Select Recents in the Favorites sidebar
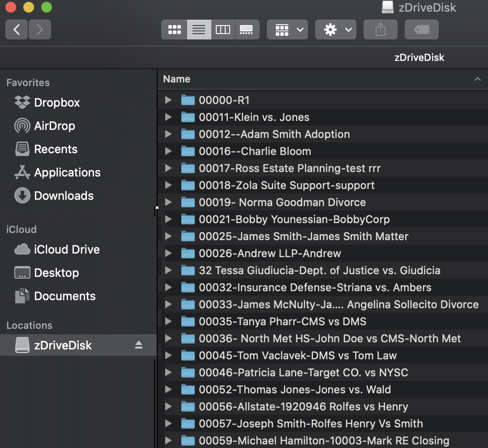Image resolution: width=488 pixels, height=448 pixels. pos(56,149)
